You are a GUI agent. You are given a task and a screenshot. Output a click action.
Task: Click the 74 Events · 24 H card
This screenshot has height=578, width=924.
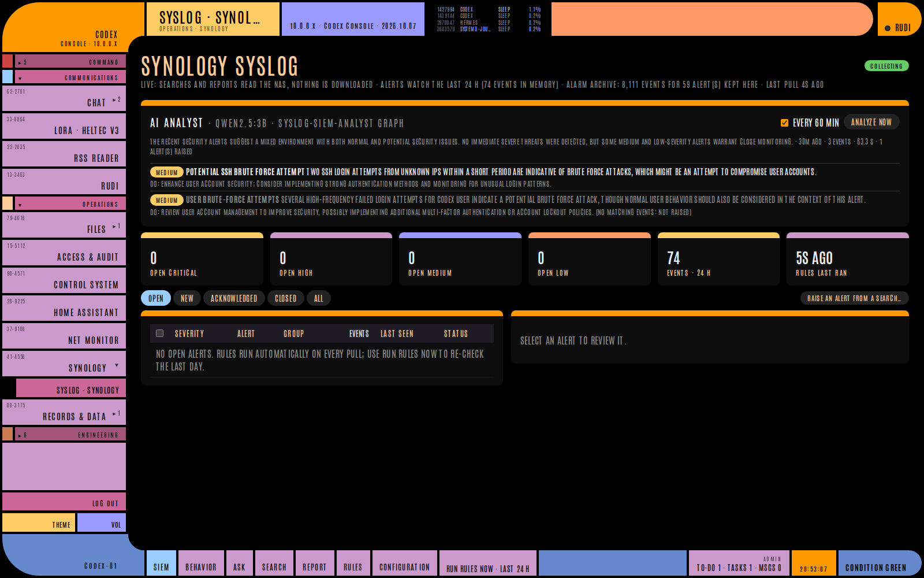(718, 259)
